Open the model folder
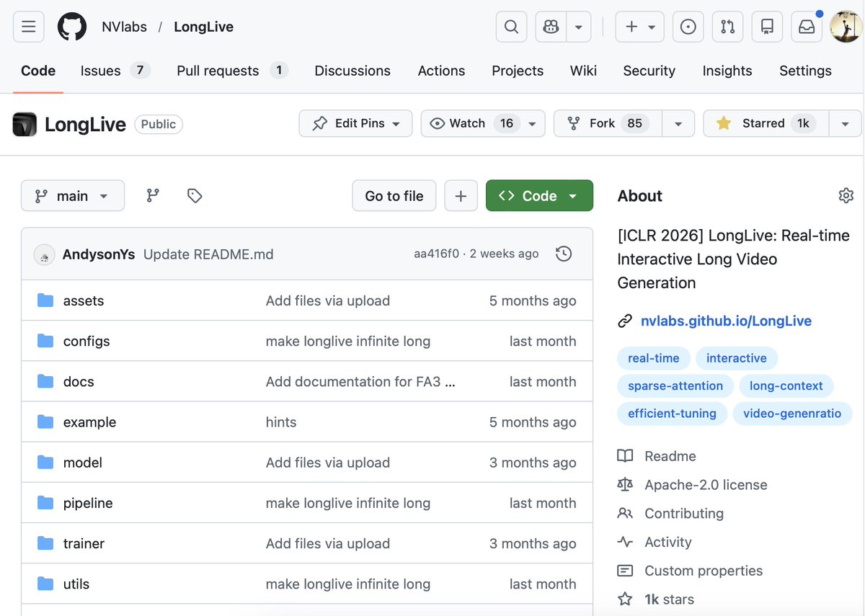Screen dimensions: 865x616 coord(83,462)
